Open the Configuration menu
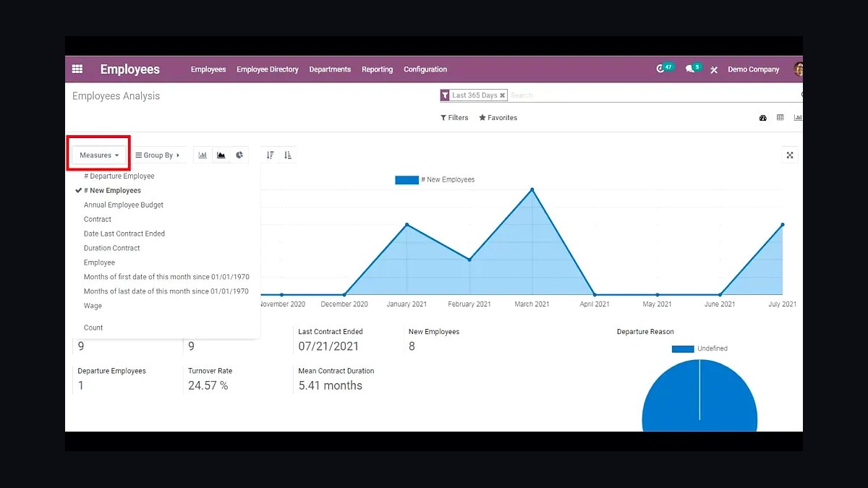This screenshot has width=868, height=488. tap(425, 69)
